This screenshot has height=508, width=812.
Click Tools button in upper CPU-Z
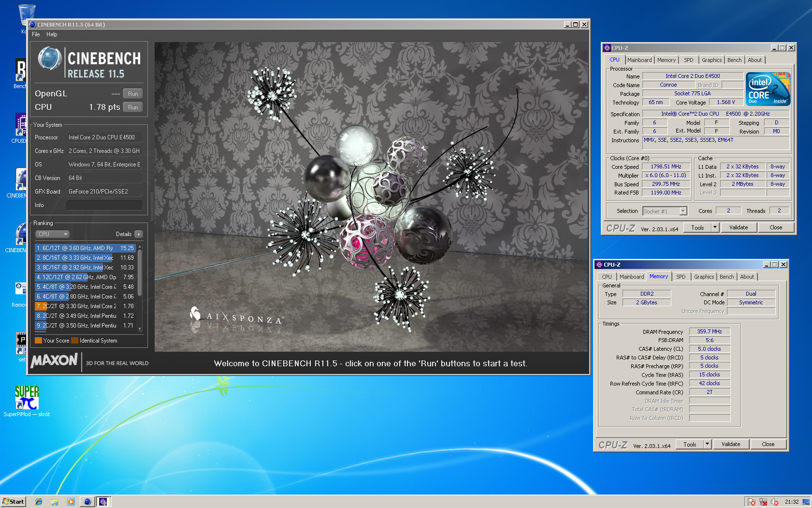[697, 227]
